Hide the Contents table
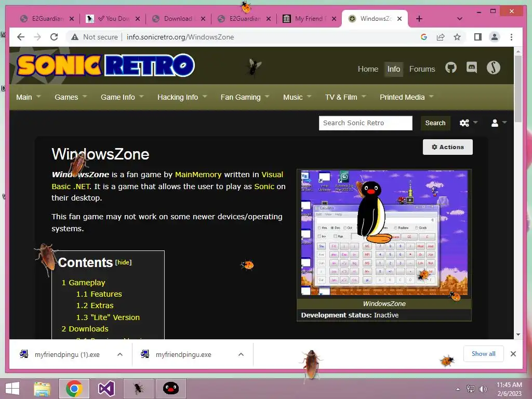The height and width of the screenshot is (399, 532). point(123,262)
